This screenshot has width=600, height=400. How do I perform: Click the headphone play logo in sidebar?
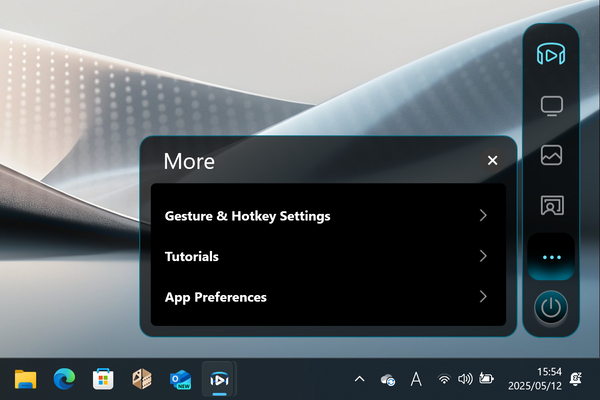[x=551, y=54]
